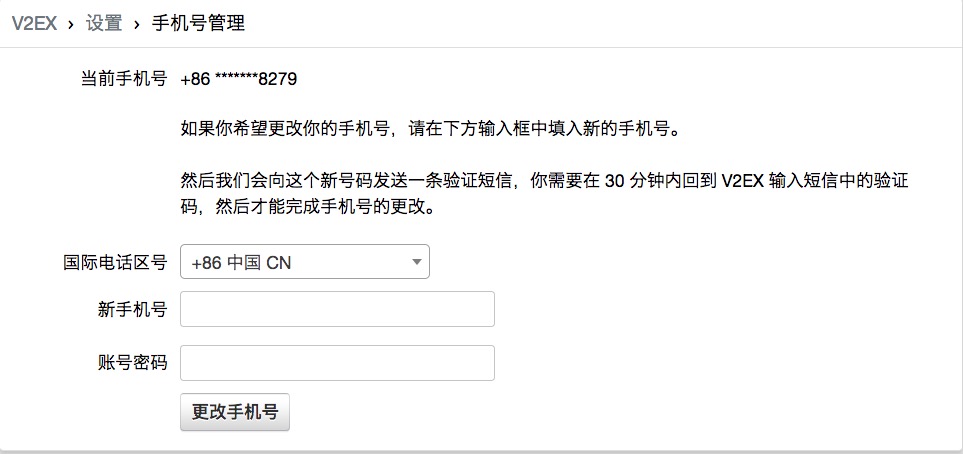Click the chevron between V2EX and 设置

70,23
